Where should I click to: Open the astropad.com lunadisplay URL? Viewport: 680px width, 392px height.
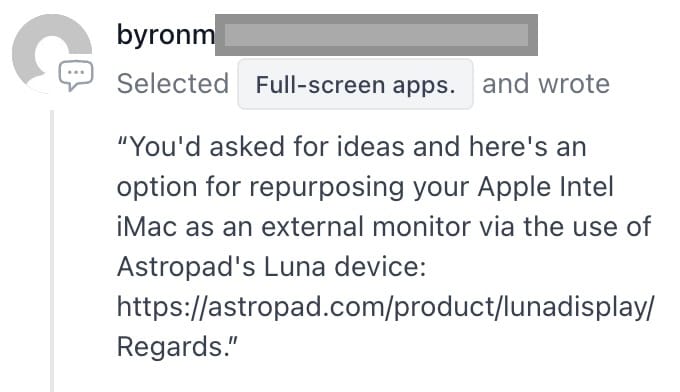pyautogui.click(x=386, y=307)
